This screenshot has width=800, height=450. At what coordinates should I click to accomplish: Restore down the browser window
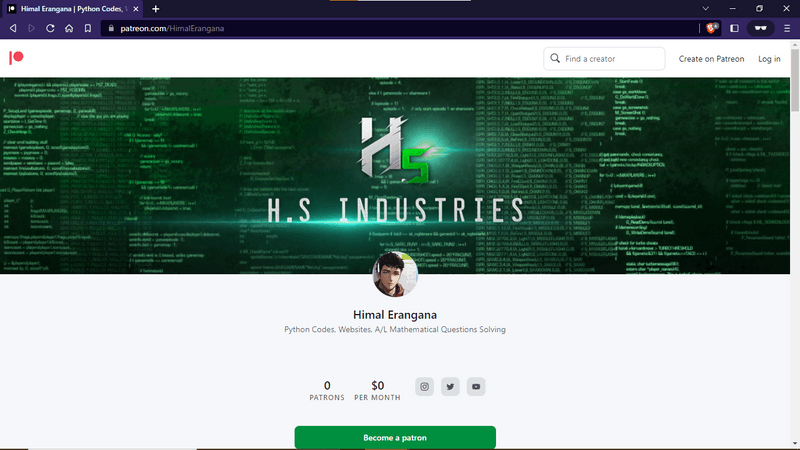(759, 9)
